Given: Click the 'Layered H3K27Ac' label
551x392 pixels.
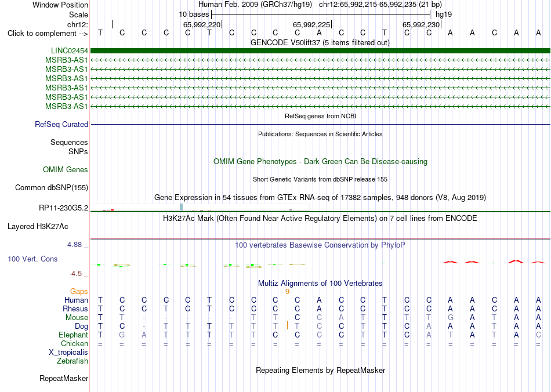Looking at the screenshot, I should [38, 227].
